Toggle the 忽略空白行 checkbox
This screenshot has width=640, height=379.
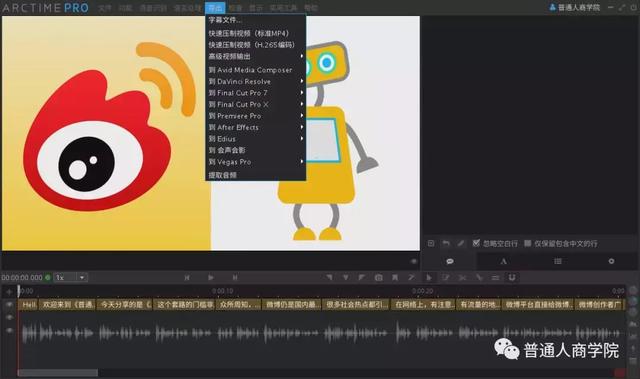pyautogui.click(x=476, y=243)
